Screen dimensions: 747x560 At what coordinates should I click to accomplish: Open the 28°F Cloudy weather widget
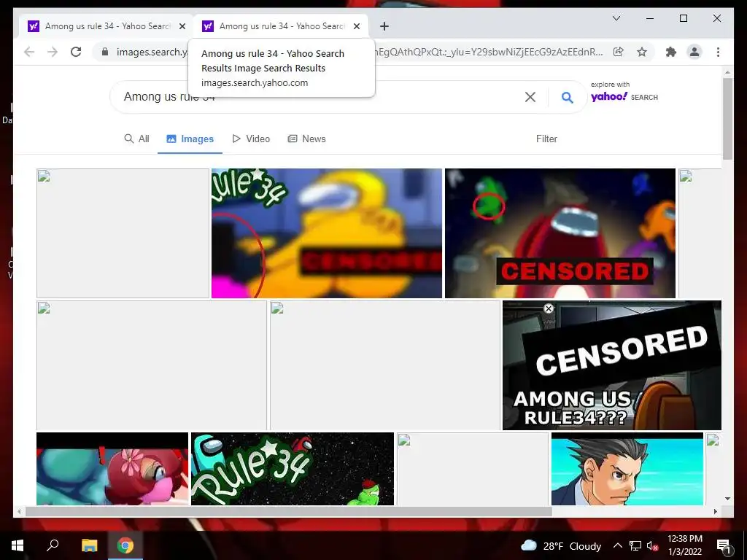(561, 545)
